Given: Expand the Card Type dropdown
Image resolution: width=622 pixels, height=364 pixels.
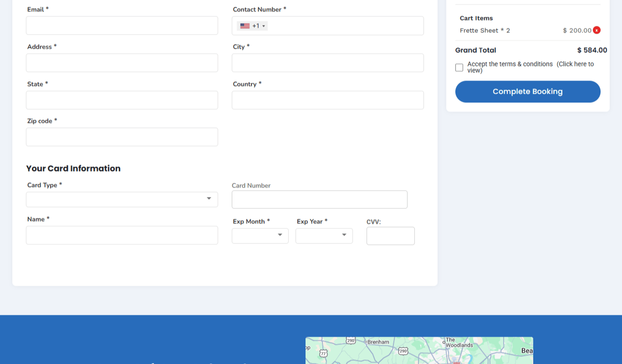Looking at the screenshot, I should coord(122,200).
